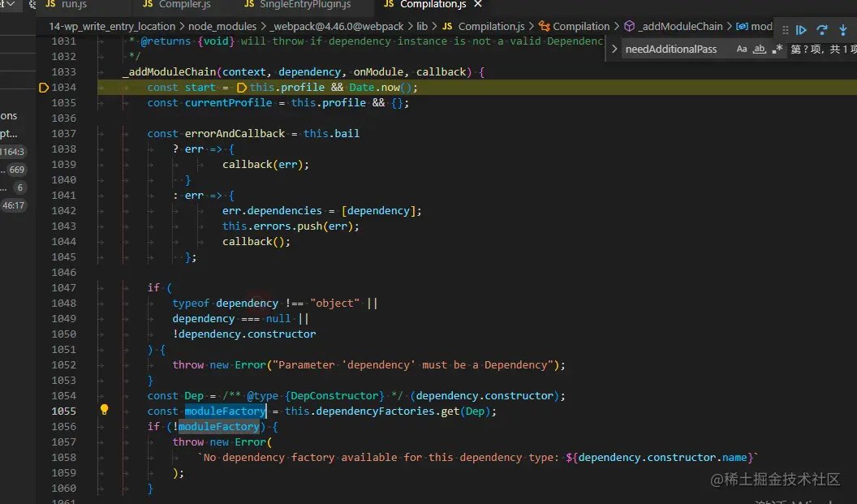Click Date.now() call on line 1034
Screen dimensions: 857x504
(x=381, y=88)
